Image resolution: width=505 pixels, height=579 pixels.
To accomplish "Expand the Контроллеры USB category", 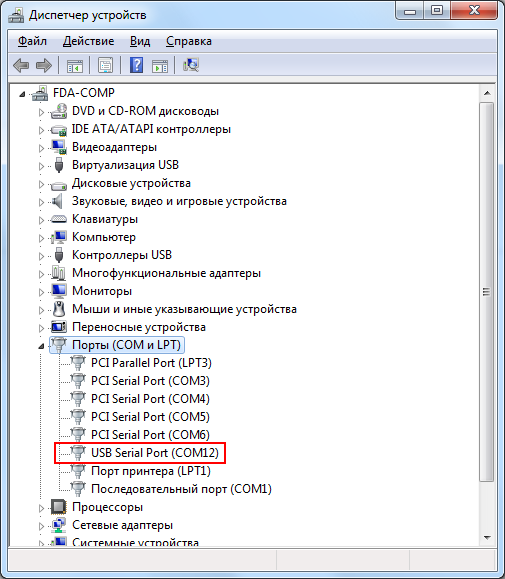I will point(41,256).
